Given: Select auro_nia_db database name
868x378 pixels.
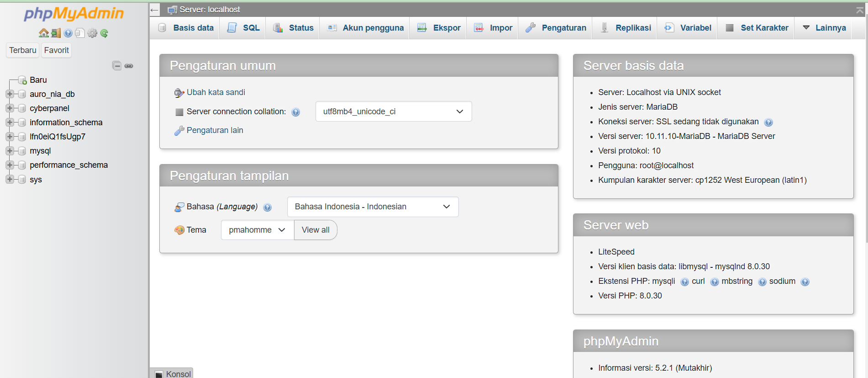Looking at the screenshot, I should (x=52, y=94).
